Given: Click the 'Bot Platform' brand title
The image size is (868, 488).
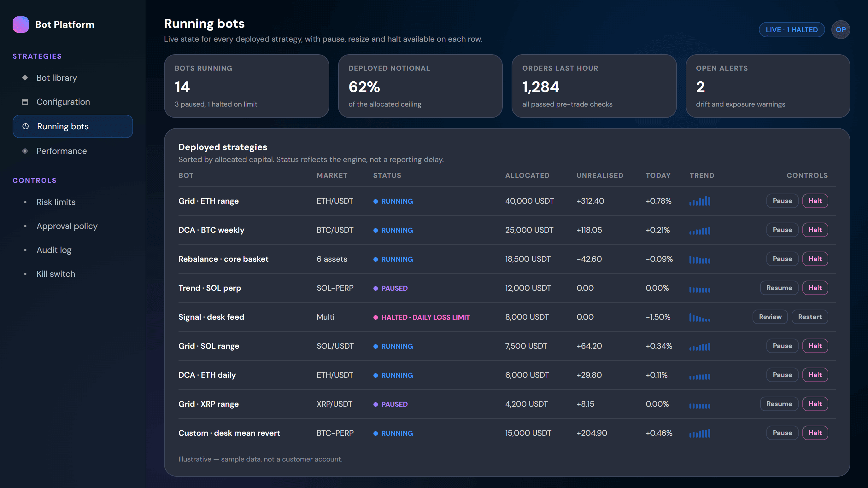Looking at the screenshot, I should pyautogui.click(x=65, y=25).
